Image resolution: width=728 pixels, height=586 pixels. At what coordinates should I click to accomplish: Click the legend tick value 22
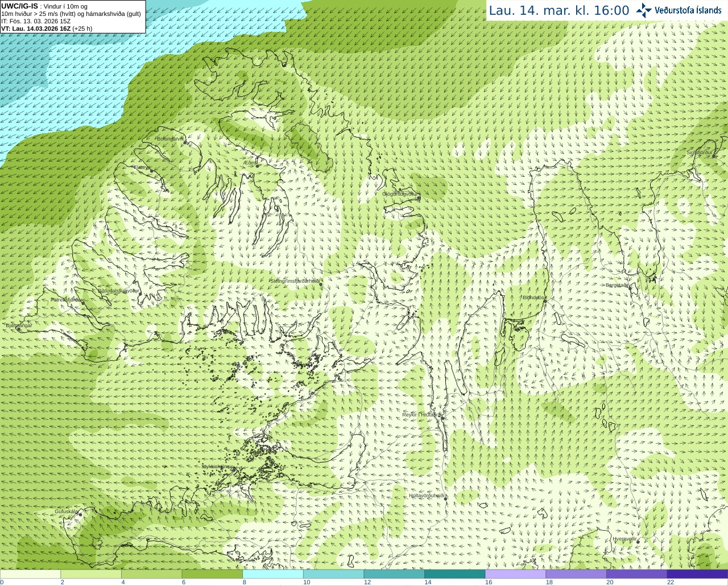tap(671, 582)
